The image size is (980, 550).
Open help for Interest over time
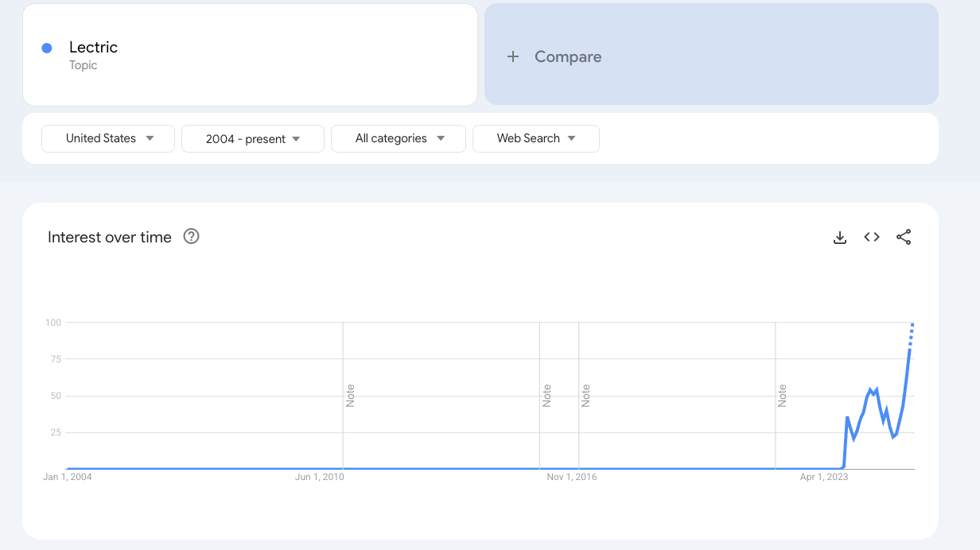point(191,237)
